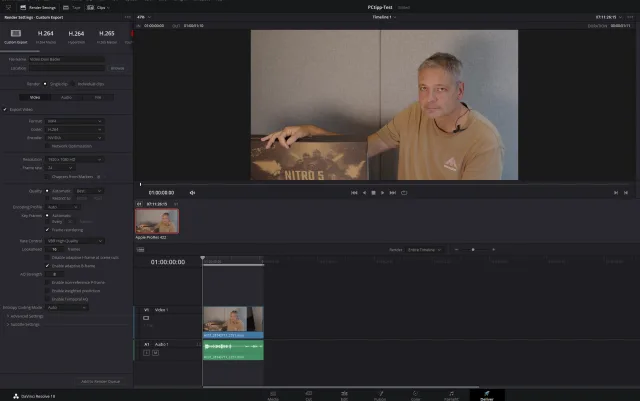The height and width of the screenshot is (401, 640).
Task: Open the Fairlight page icon
Action: (x=451, y=394)
